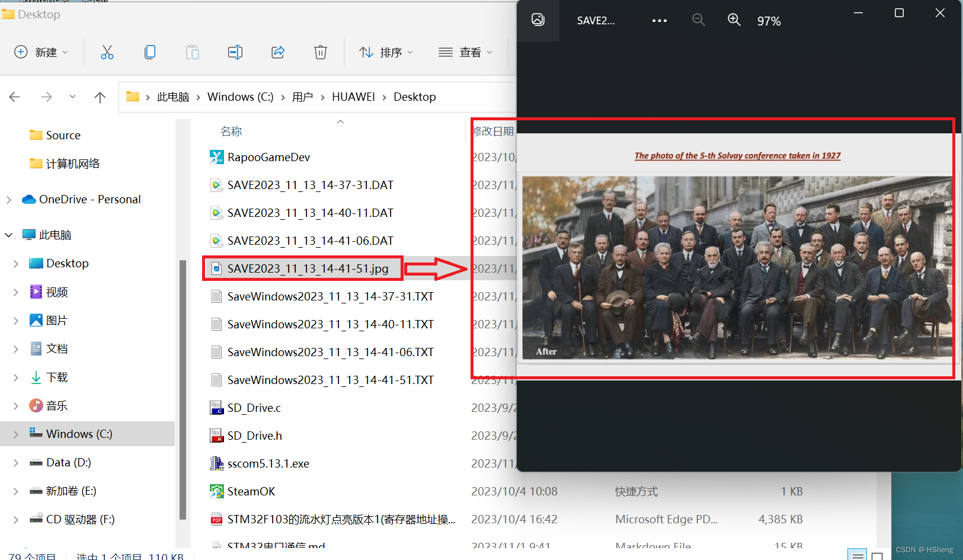Click the sscom5.13.1.exe application icon

216,463
